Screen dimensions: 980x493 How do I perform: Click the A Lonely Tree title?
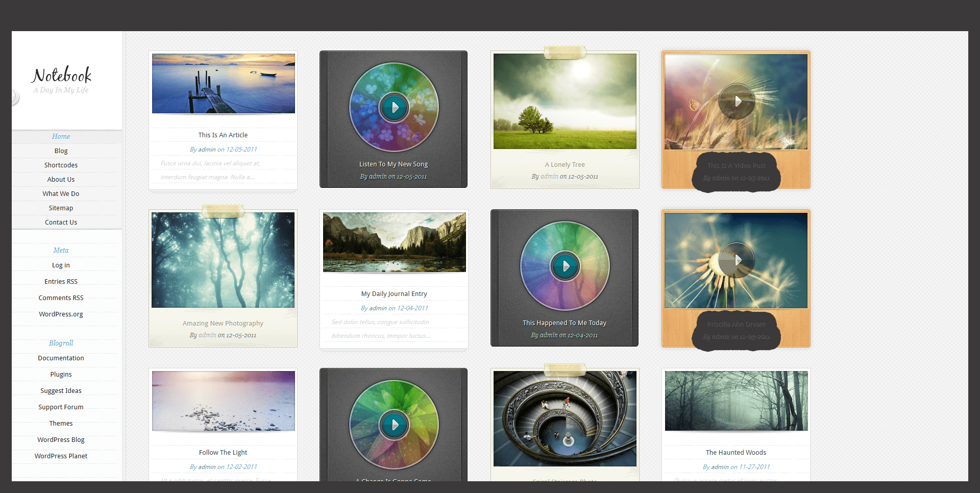point(565,164)
